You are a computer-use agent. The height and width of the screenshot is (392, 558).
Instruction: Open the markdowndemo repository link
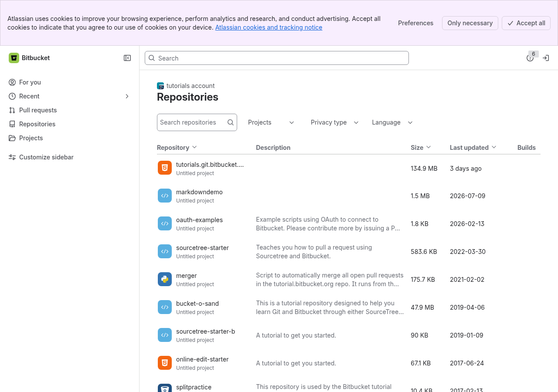[199, 192]
